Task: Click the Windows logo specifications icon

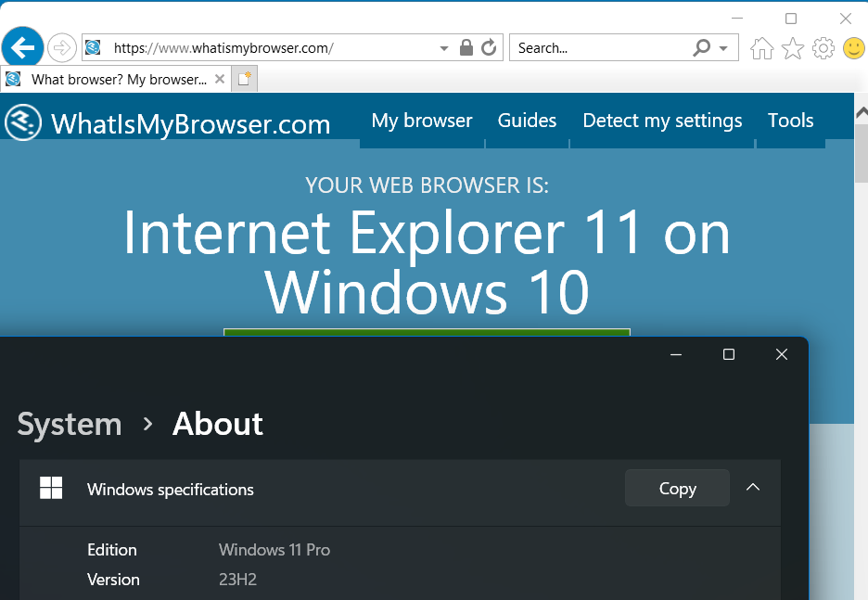Action: coord(51,488)
